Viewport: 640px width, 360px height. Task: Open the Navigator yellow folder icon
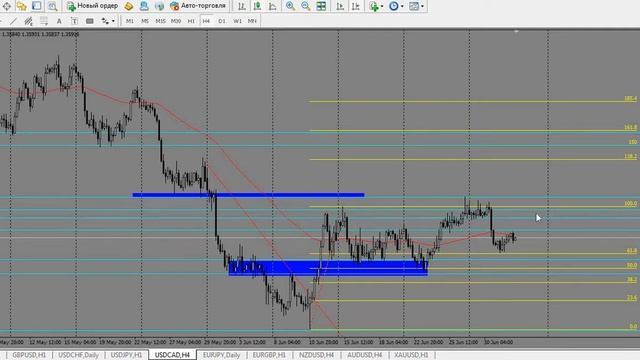point(22,6)
